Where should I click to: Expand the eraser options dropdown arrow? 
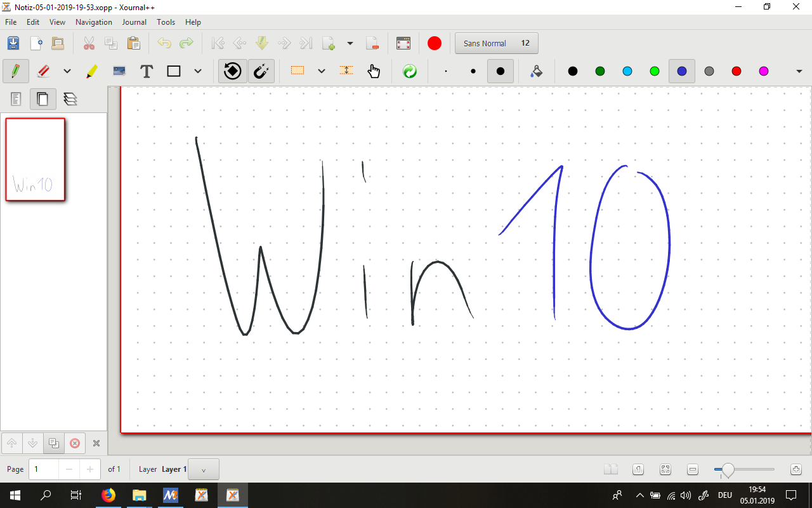point(67,71)
